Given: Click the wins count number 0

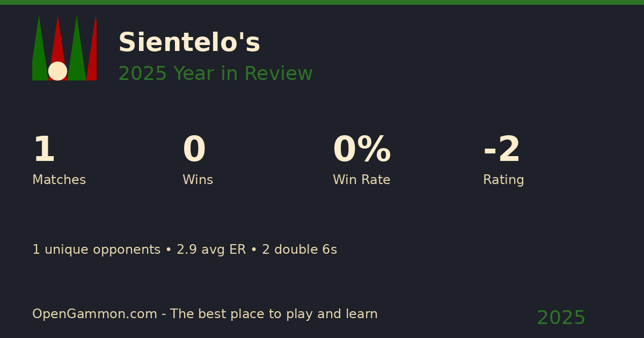Looking at the screenshot, I should click(194, 150).
